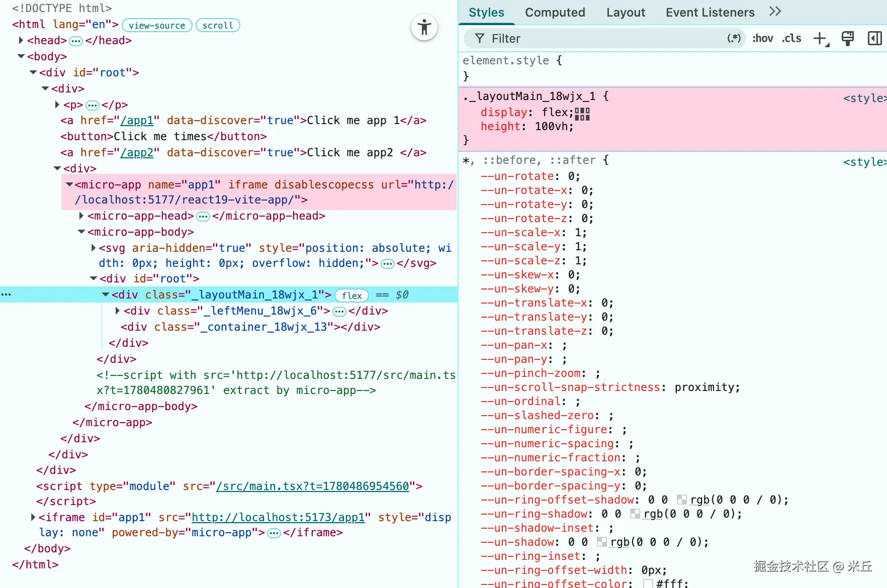The height and width of the screenshot is (588, 887).
Task: Click the 'height: 100vh' declaration
Action: (527, 127)
